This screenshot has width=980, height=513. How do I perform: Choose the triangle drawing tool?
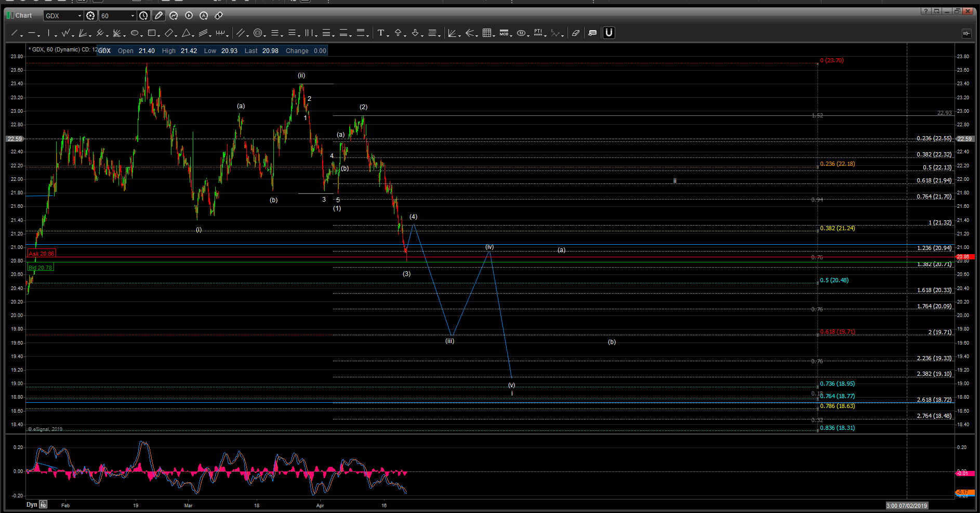click(186, 33)
